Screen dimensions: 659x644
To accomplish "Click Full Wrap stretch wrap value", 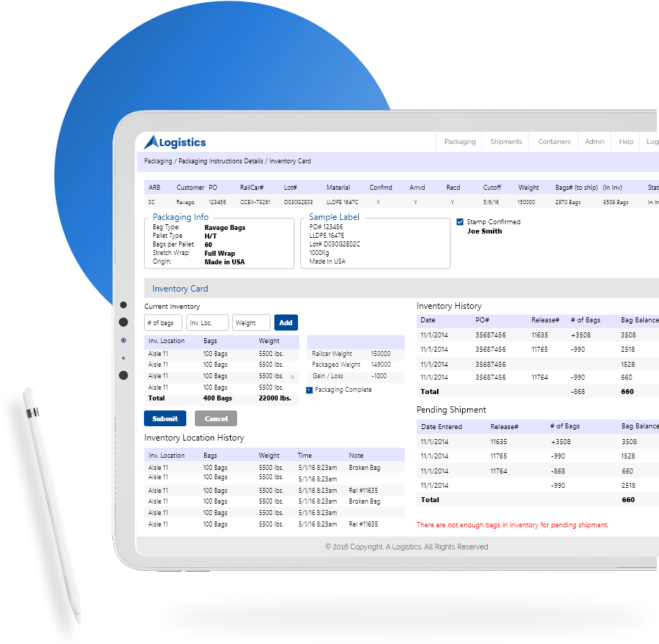I will (x=219, y=254).
